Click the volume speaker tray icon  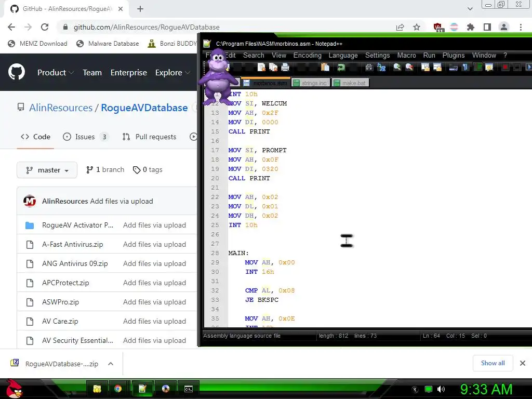coord(441,389)
